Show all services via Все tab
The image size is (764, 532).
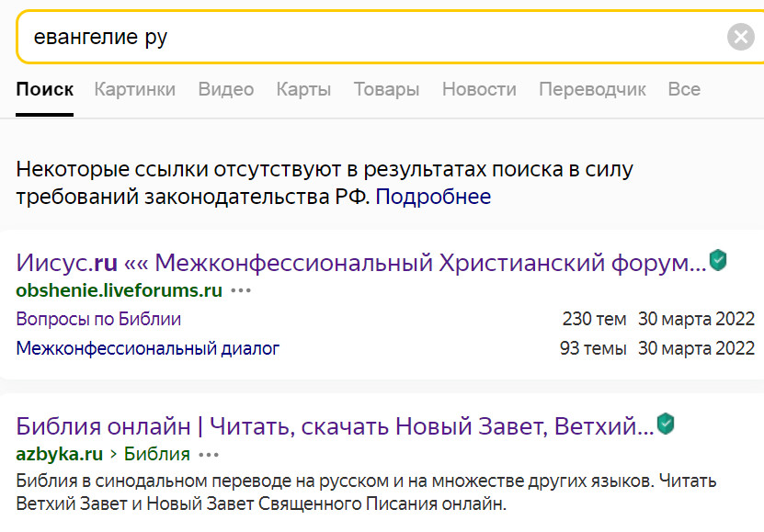coord(684,89)
